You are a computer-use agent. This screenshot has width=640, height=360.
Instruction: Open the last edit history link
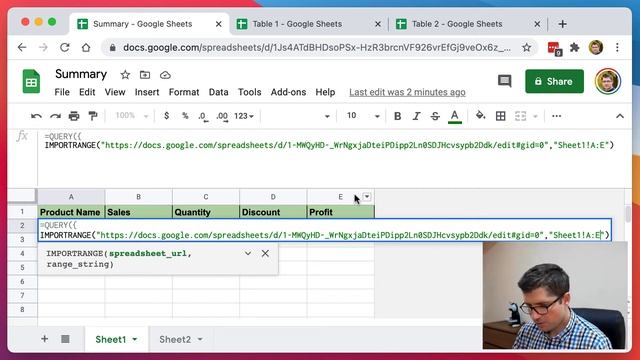[407, 92]
